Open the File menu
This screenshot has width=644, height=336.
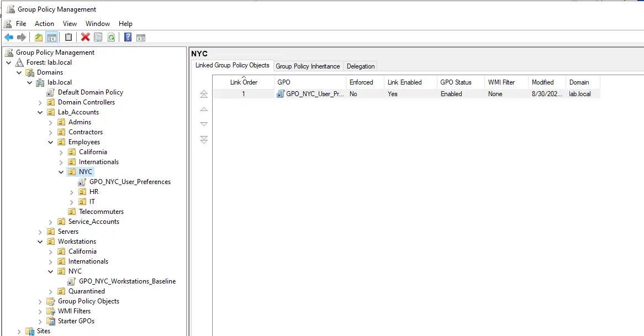coord(21,24)
